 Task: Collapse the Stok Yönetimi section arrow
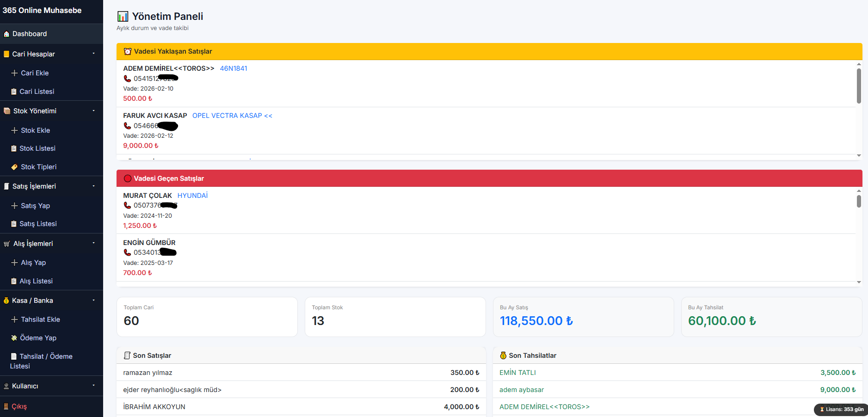pyautogui.click(x=93, y=110)
